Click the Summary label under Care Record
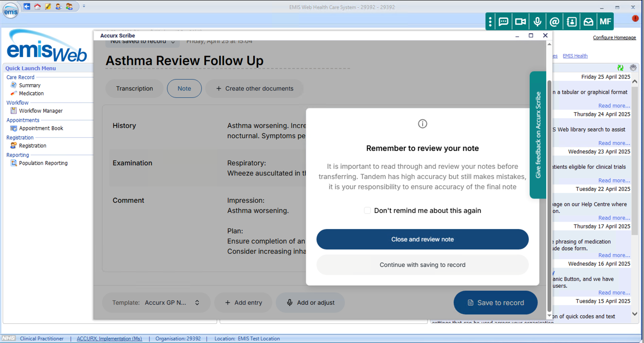The image size is (644, 343). pos(30,85)
